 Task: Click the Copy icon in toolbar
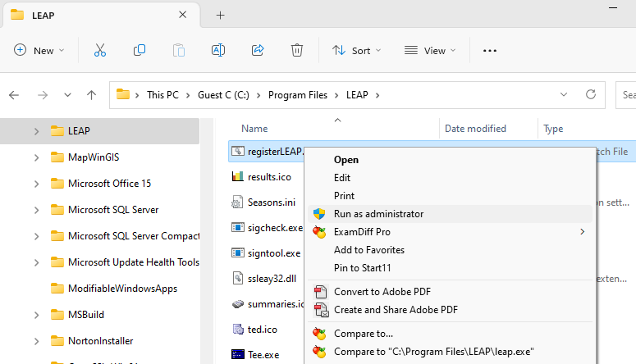click(140, 50)
